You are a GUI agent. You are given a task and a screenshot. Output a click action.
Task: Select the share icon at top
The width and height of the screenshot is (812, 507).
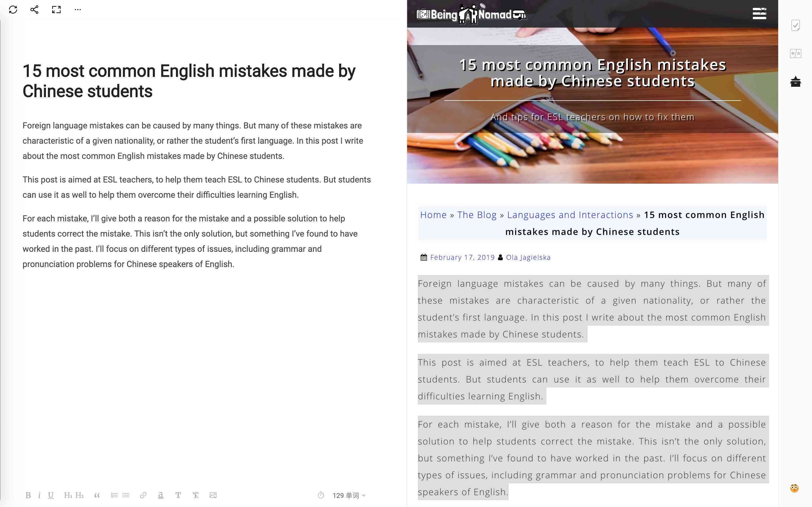[x=33, y=9]
